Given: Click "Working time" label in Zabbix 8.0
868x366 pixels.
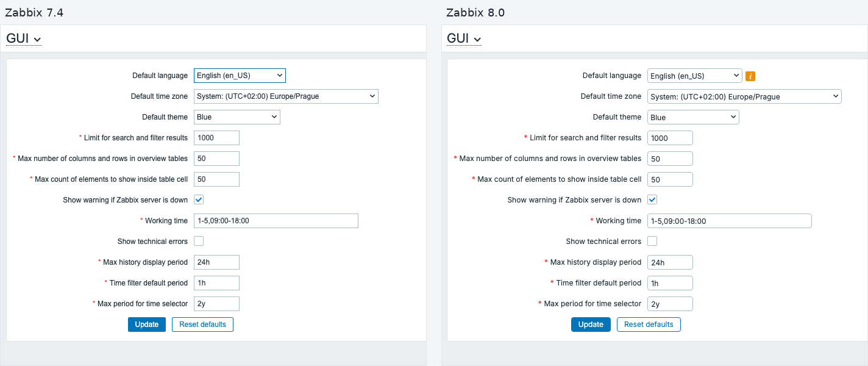Looking at the screenshot, I should (x=619, y=221).
